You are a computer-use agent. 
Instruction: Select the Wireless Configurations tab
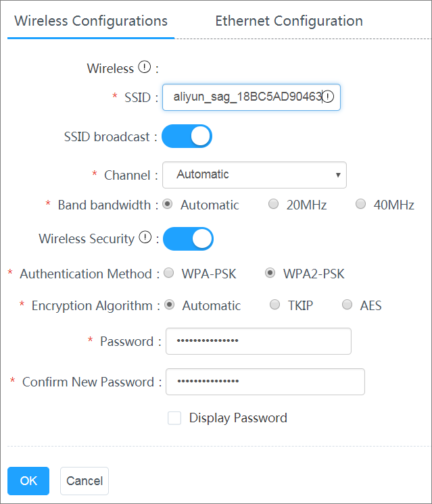(91, 21)
